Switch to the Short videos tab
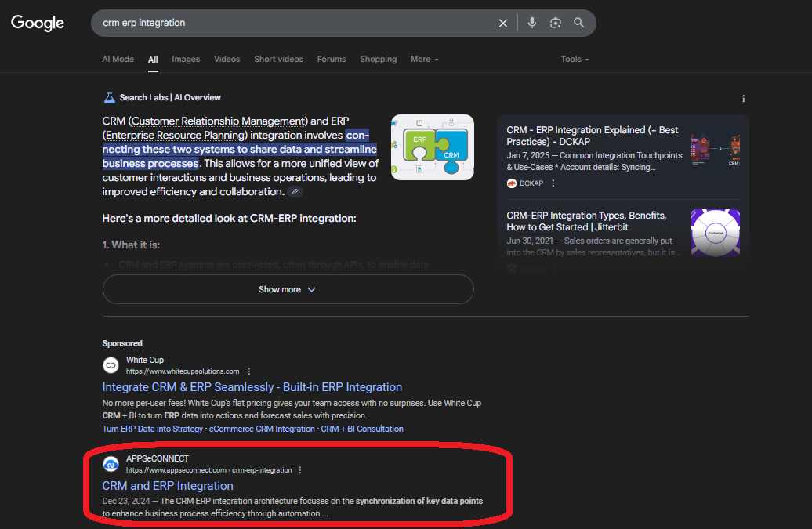812x529 pixels. (x=278, y=59)
